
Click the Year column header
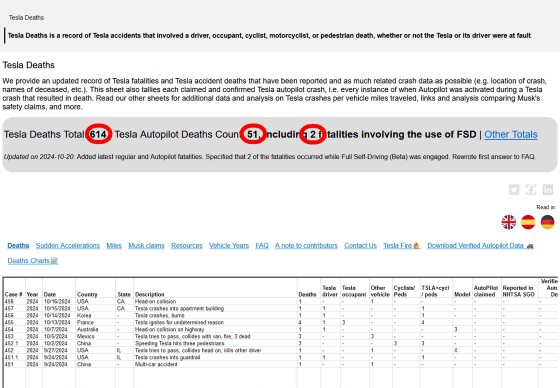tap(32, 294)
